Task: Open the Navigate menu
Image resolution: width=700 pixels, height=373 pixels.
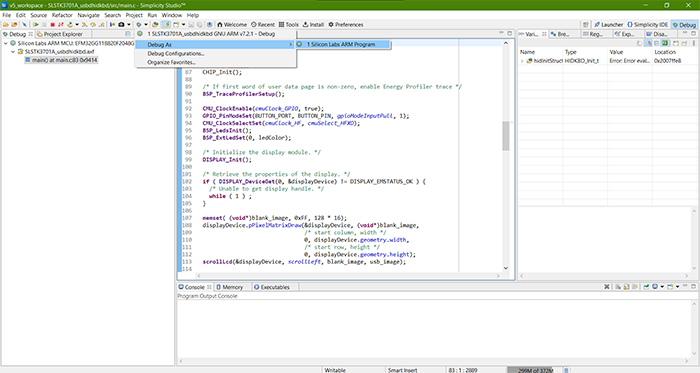Action: point(88,15)
